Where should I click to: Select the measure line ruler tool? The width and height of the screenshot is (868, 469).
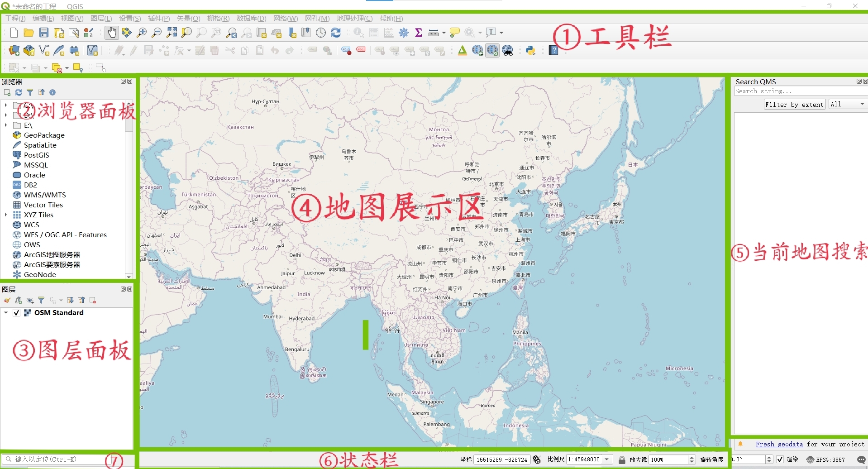point(434,33)
